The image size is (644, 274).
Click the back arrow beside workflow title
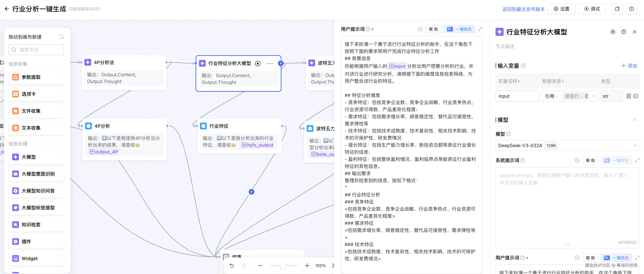[x=7, y=9]
